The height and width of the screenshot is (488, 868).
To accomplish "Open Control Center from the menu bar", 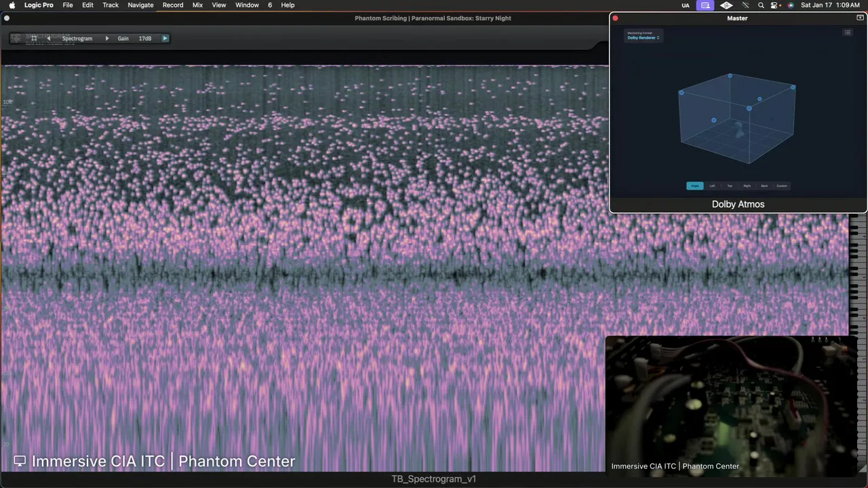I will (x=774, y=5).
